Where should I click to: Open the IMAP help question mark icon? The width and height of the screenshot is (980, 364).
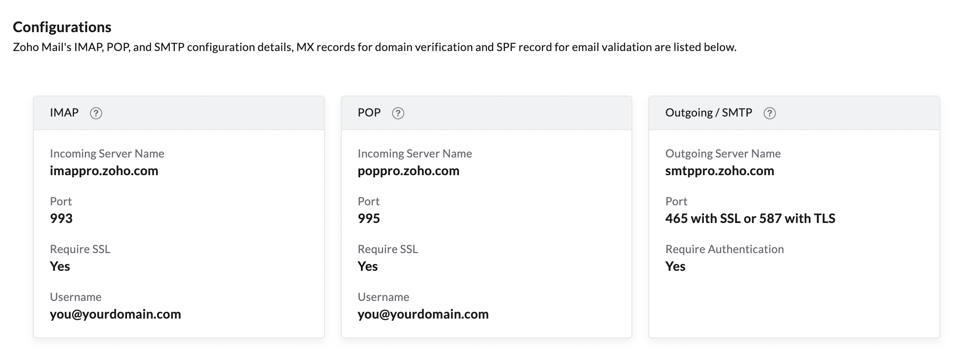(96, 113)
